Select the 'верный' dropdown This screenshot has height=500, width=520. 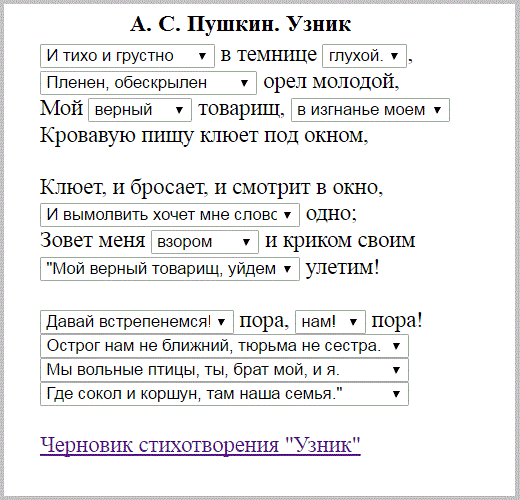click(140, 110)
